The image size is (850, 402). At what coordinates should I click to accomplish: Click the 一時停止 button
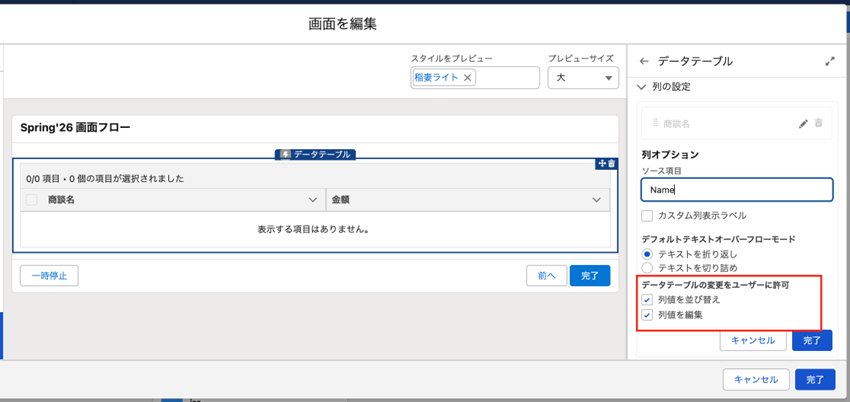click(x=49, y=276)
